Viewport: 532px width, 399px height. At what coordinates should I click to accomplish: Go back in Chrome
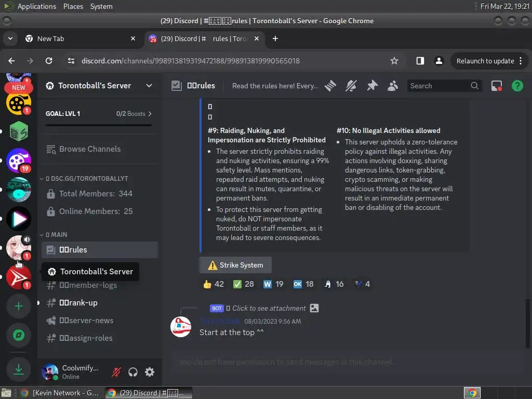(x=11, y=61)
